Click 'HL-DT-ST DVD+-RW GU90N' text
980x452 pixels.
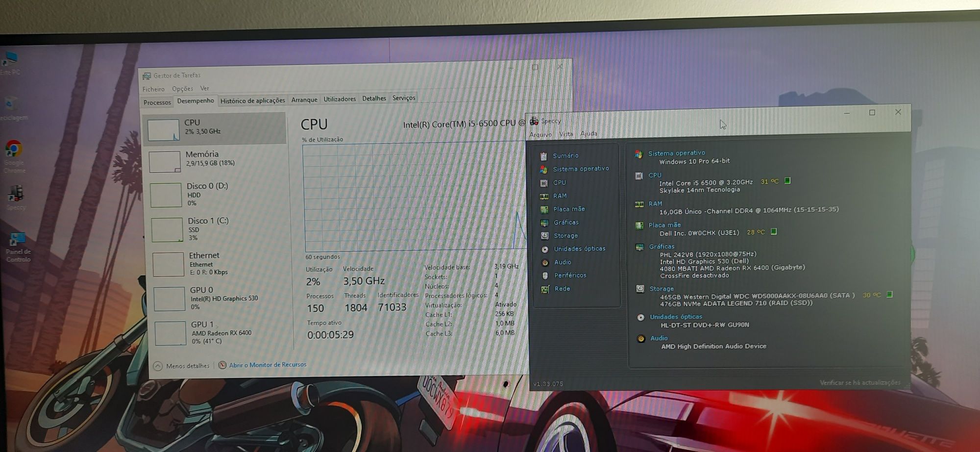coord(705,325)
